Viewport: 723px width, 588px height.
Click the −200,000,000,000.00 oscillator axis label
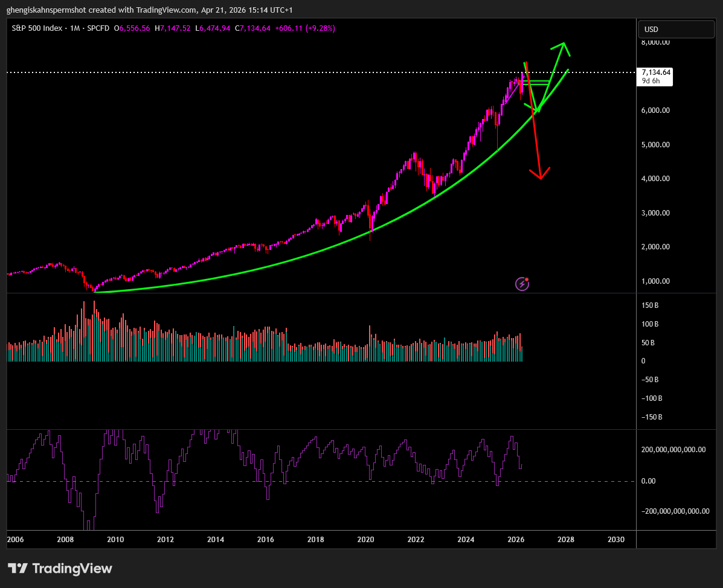(675, 511)
